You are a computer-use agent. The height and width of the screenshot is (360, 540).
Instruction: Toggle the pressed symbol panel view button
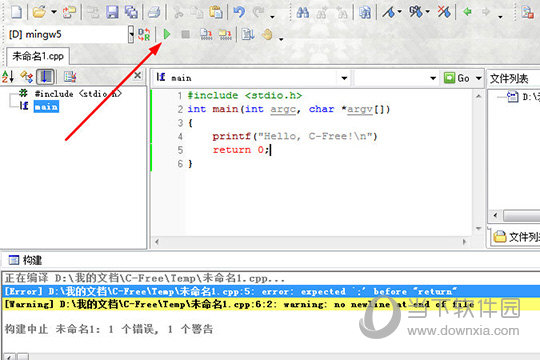pos(45,76)
